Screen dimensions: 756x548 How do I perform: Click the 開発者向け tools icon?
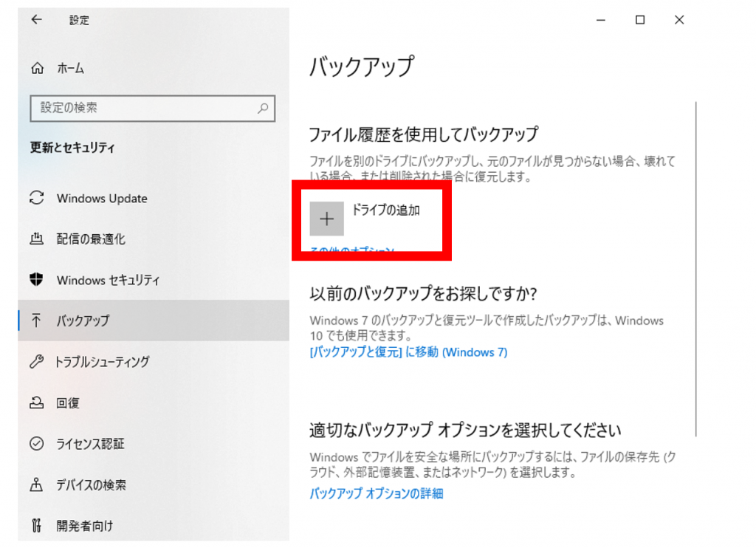point(36,526)
